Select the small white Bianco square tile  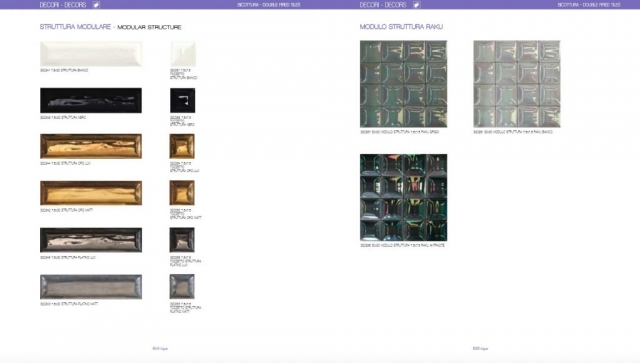pyautogui.click(x=183, y=53)
